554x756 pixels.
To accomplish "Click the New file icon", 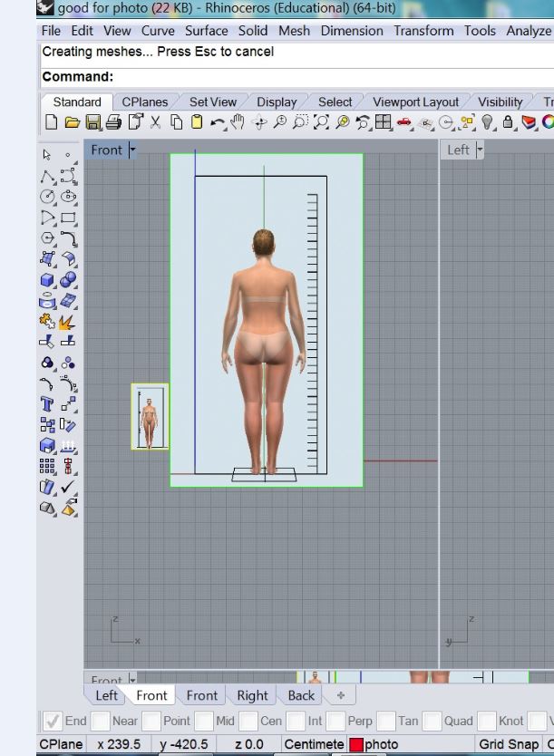I will (51, 122).
